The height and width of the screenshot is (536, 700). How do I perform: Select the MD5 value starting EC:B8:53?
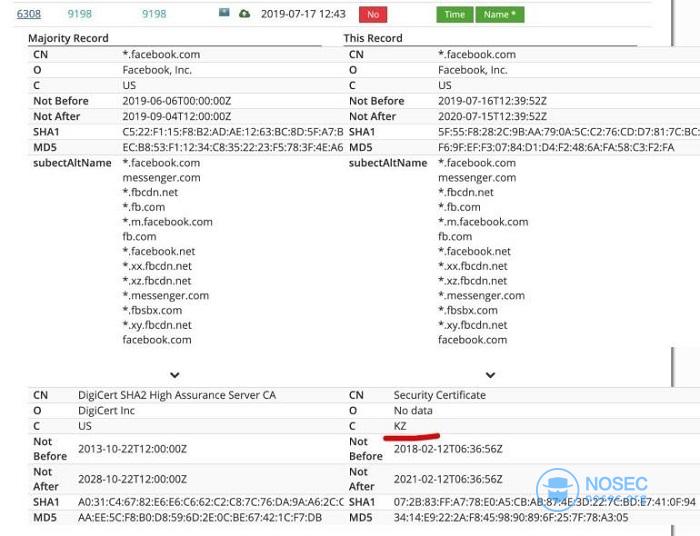(233, 148)
